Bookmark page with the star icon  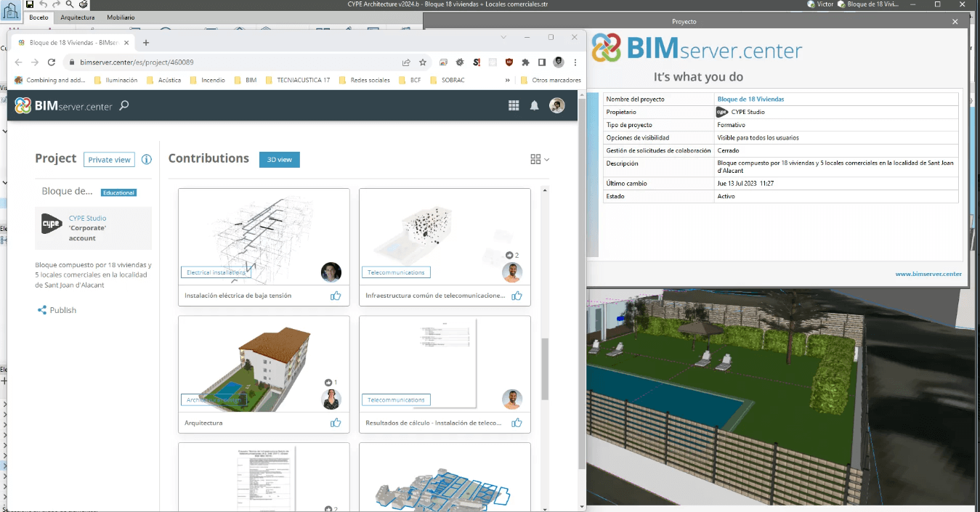[423, 62]
